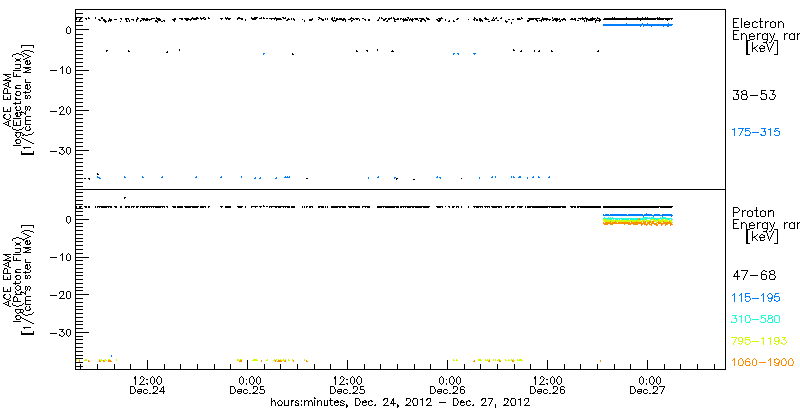Image resolution: width=800 pixels, height=410 pixels.
Task: Click the orange proton flux trace near Dec.27
Action: pyautogui.click(x=638, y=223)
